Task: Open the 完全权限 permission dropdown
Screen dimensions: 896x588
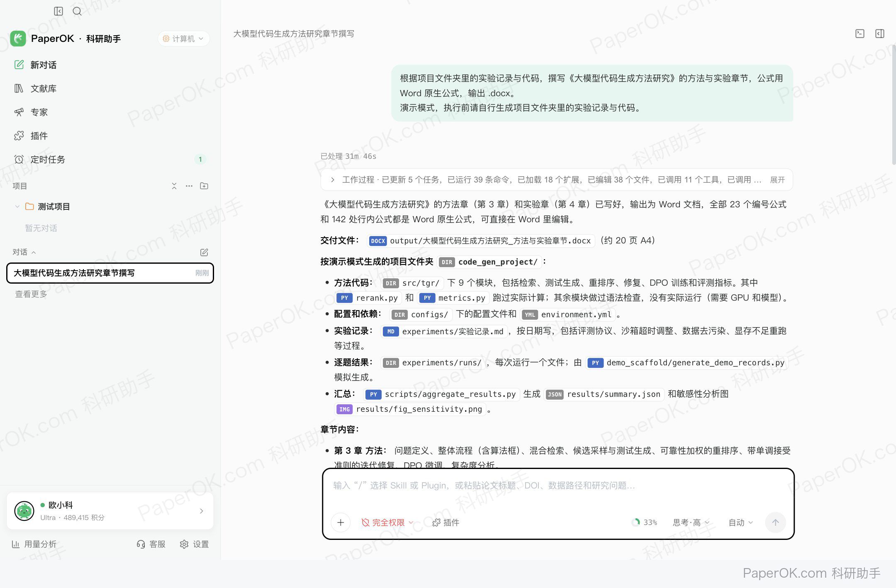Action: [387, 522]
